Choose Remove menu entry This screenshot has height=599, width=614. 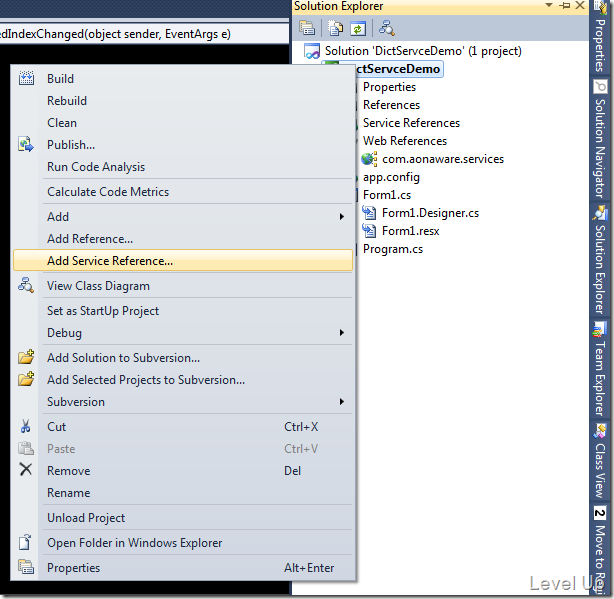coord(183,470)
